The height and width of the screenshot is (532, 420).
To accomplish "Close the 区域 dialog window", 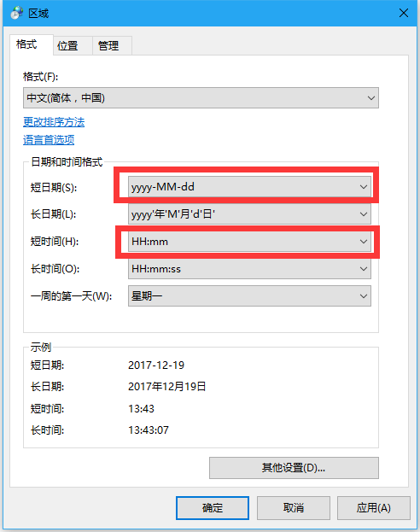I will [404, 13].
